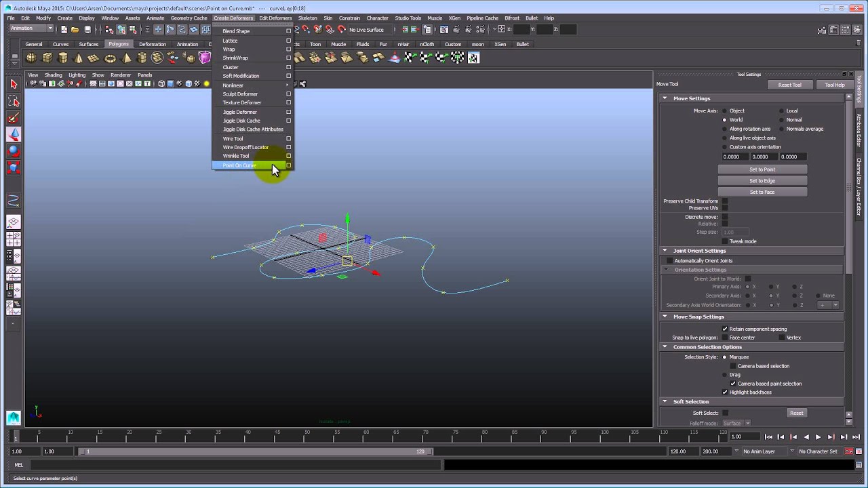Click the Save scene icon
The width and height of the screenshot is (868, 488).
[x=87, y=30]
